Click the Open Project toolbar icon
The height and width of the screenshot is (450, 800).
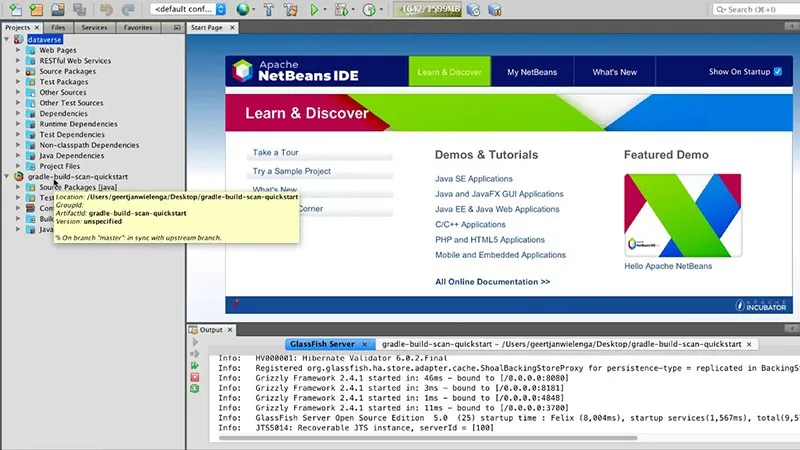coord(58,9)
